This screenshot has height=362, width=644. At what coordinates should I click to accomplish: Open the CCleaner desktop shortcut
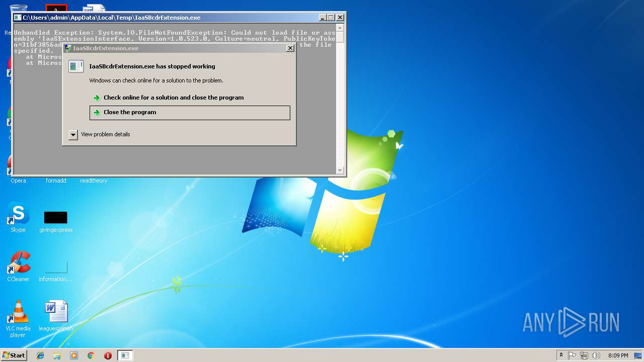coord(18,265)
